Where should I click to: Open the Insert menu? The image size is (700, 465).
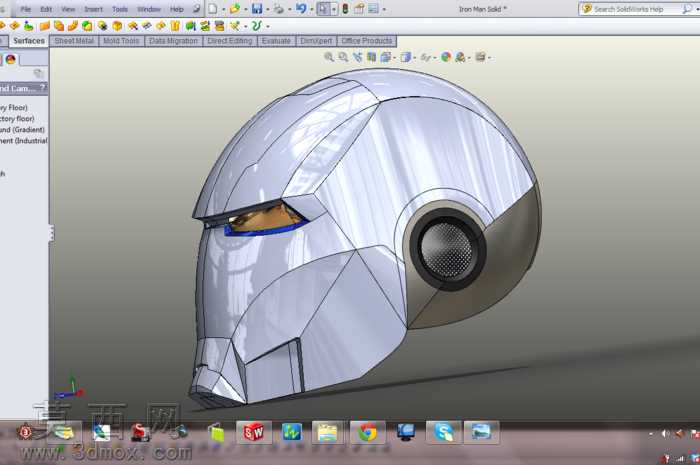[x=93, y=9]
